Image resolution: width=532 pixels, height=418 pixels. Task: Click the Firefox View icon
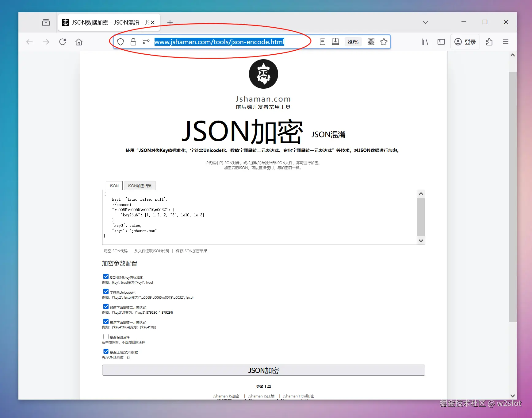(x=46, y=22)
